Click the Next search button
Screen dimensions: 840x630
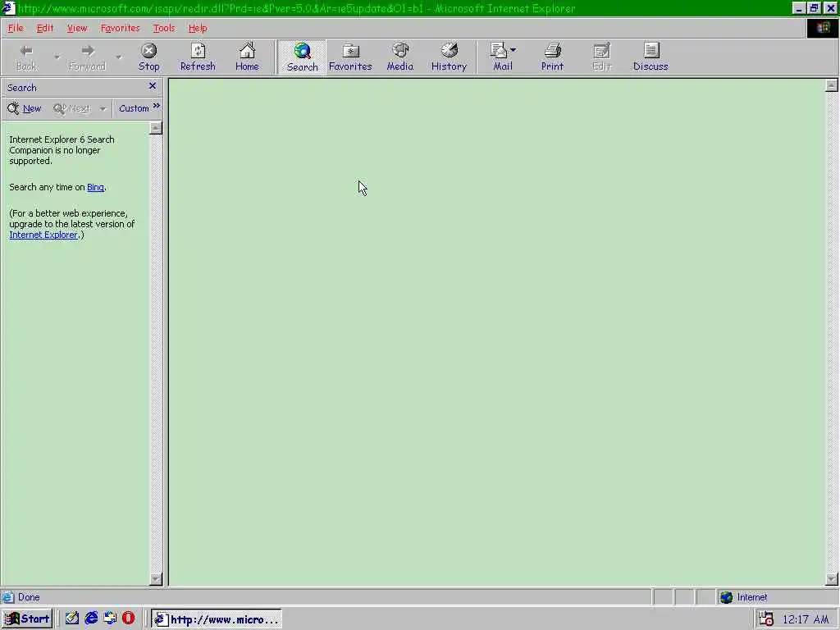(72, 108)
